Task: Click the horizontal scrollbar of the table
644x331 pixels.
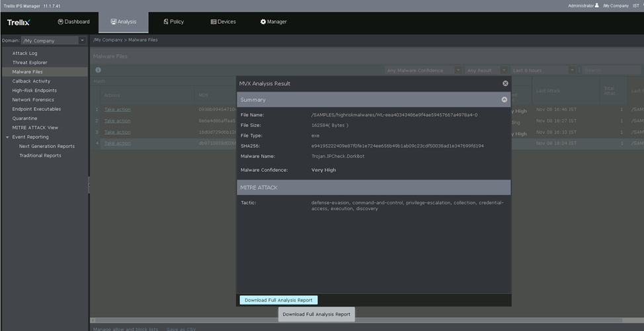Action: tap(360, 320)
